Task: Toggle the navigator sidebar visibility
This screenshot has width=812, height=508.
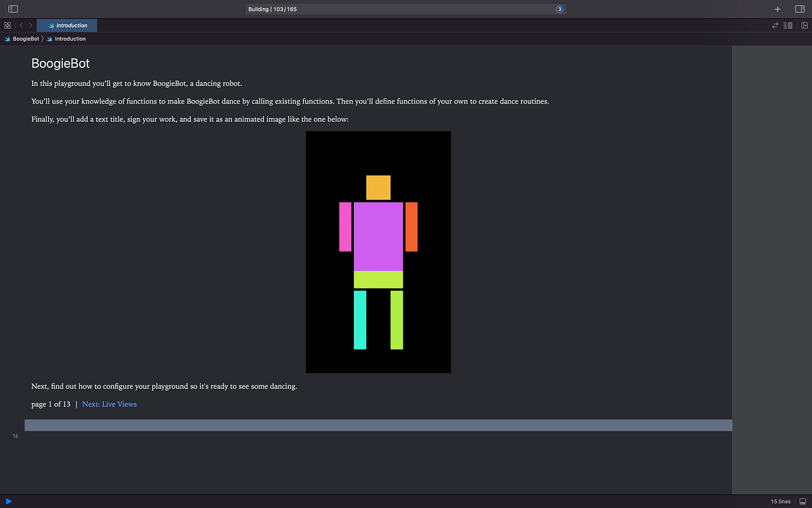Action: [x=12, y=9]
